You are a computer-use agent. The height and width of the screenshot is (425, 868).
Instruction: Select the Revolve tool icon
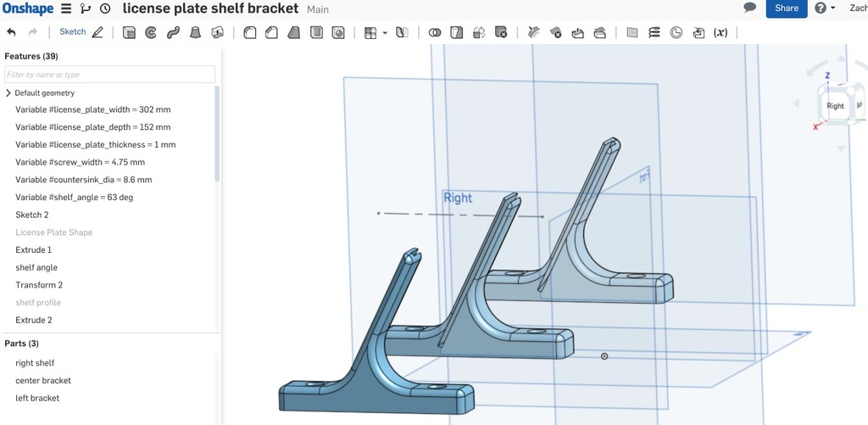(x=151, y=33)
